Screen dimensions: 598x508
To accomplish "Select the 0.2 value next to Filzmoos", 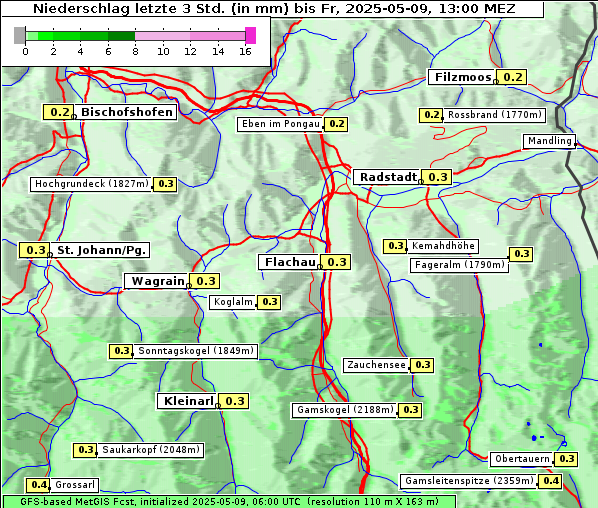I will (x=512, y=77).
